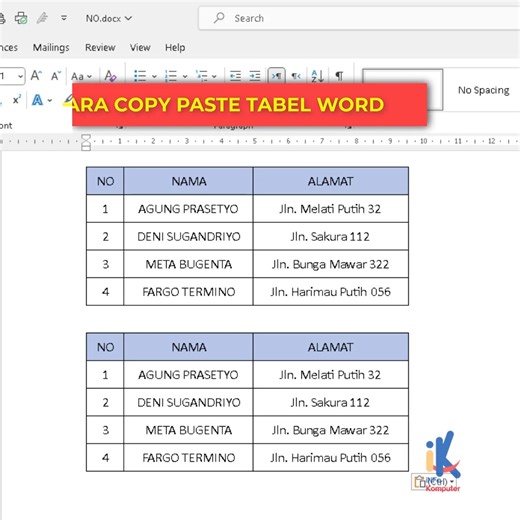Open the NO.docx file name dropdown
520x520 pixels.
109,18
